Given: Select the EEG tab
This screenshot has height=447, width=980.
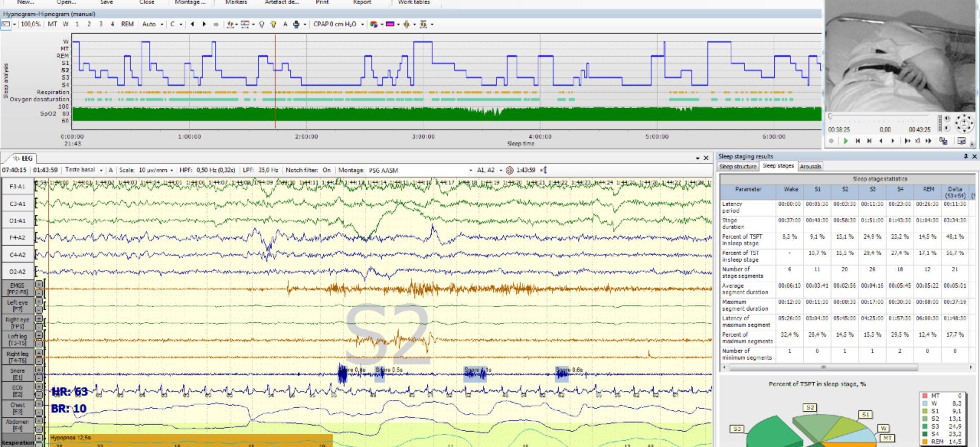Looking at the screenshot, I should (22, 158).
